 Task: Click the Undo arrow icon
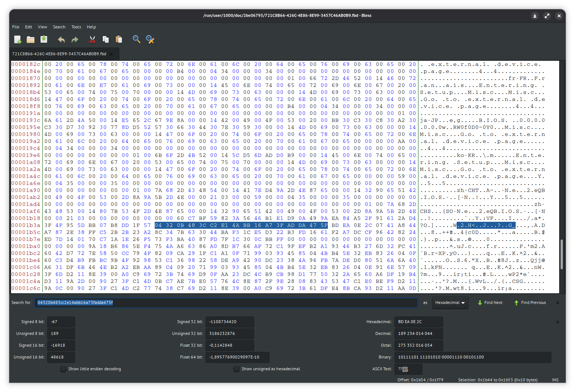pos(62,39)
